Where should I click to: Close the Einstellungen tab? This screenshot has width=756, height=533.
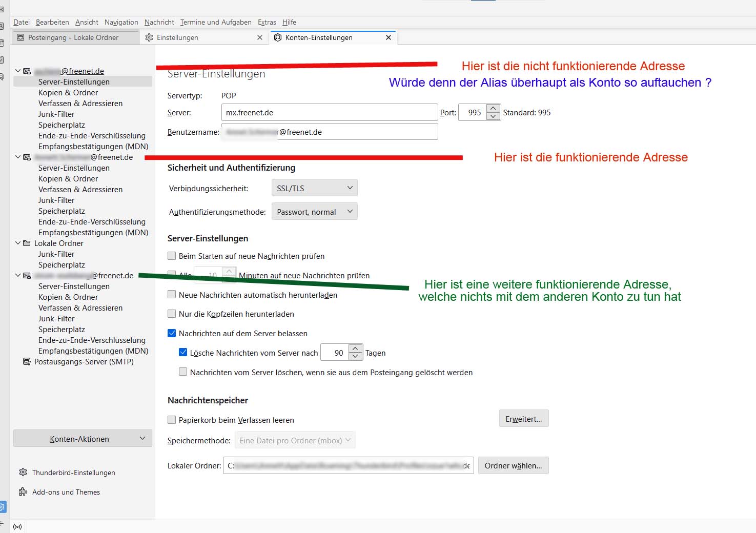point(260,37)
